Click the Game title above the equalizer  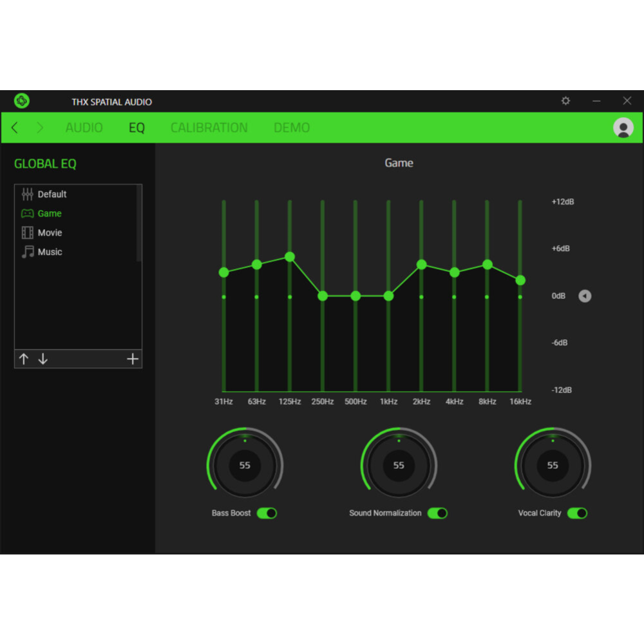coord(399,163)
